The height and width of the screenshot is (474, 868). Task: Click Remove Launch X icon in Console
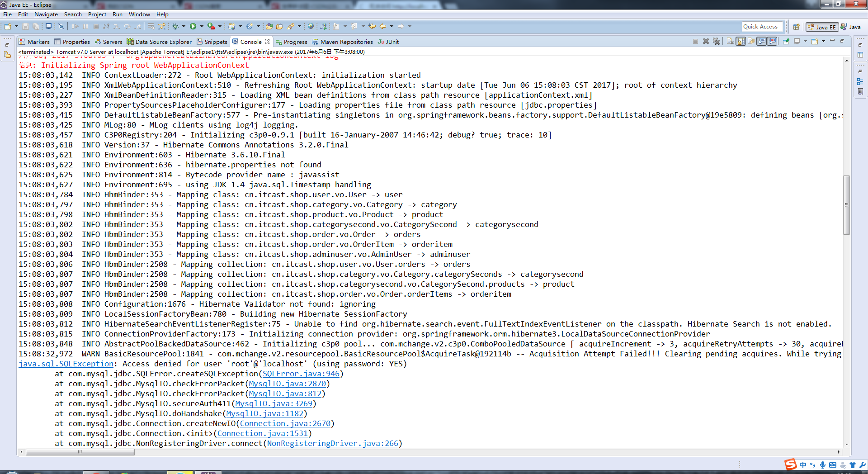(706, 41)
